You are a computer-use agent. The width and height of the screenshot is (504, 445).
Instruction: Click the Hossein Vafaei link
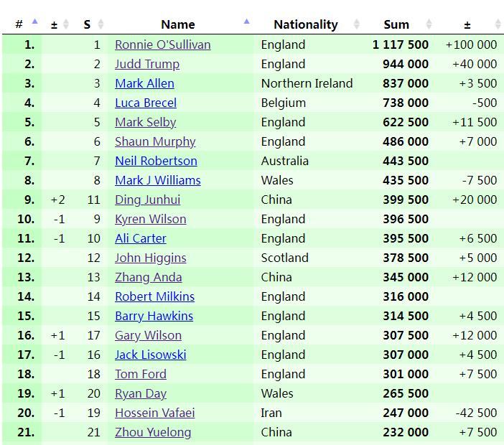tap(154, 413)
